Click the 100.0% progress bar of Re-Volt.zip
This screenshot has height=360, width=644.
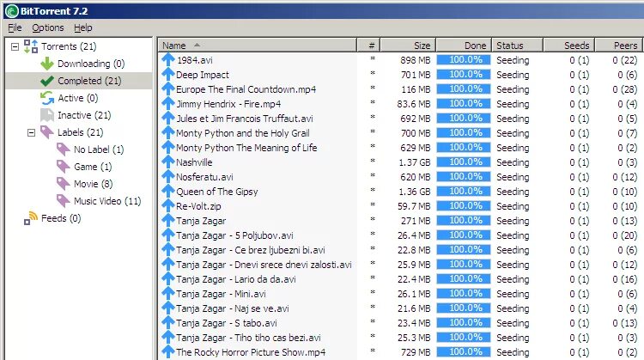[x=464, y=205]
